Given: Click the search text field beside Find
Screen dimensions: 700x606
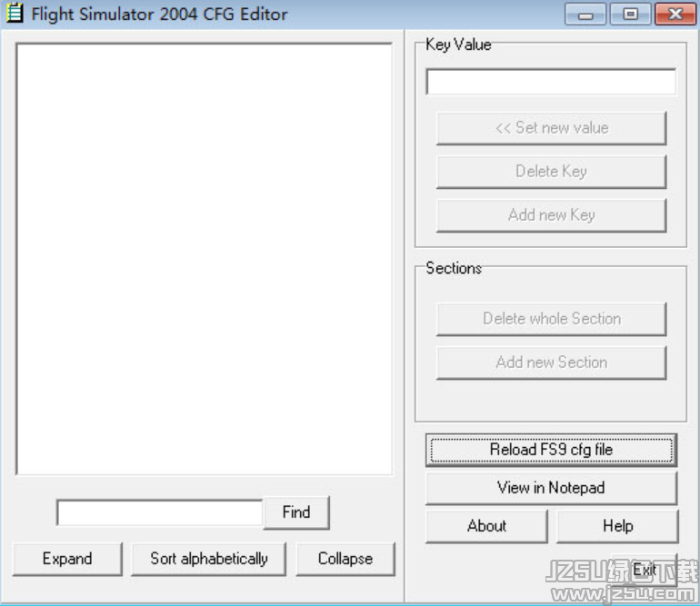Looking at the screenshot, I should (x=160, y=512).
